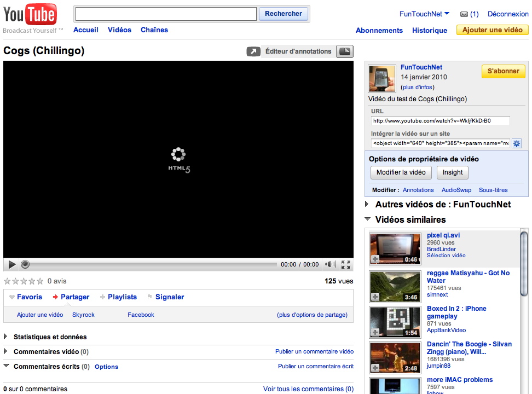The image size is (532, 394).
Task: Play the video with the play button
Action: [x=12, y=264]
